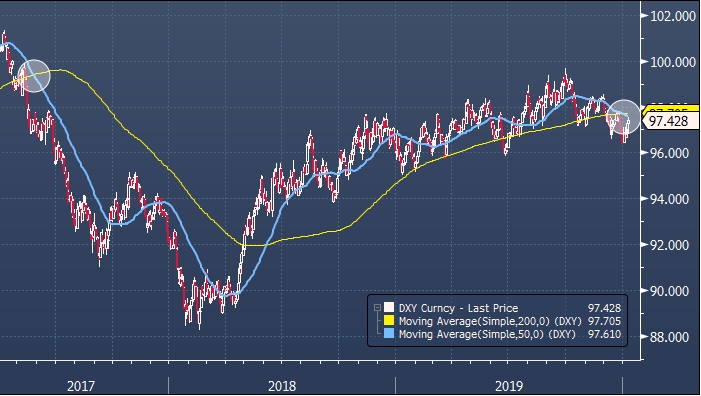Click the 2019 x-axis year label
This screenshot has height=396, width=701.
click(509, 386)
